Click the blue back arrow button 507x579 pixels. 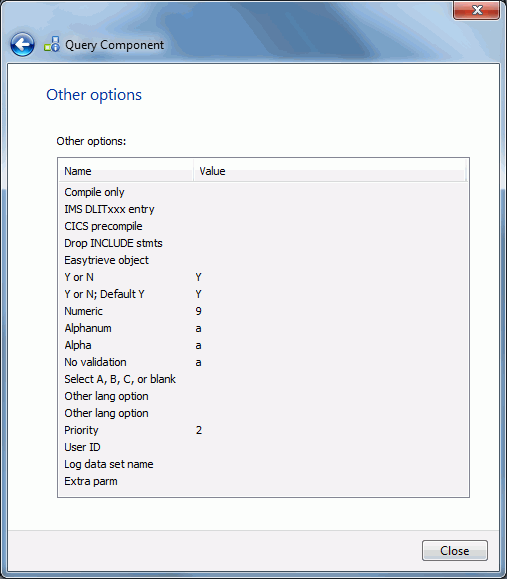(23, 45)
